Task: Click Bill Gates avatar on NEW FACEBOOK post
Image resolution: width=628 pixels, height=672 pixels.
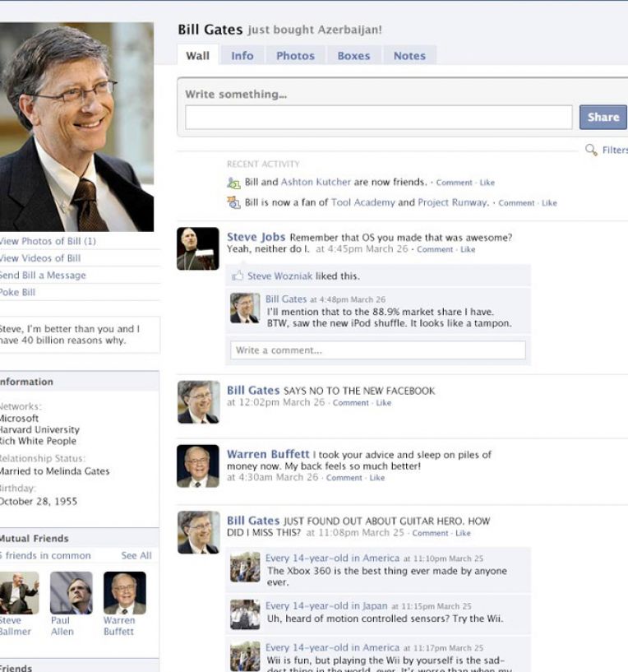Action: click(199, 402)
